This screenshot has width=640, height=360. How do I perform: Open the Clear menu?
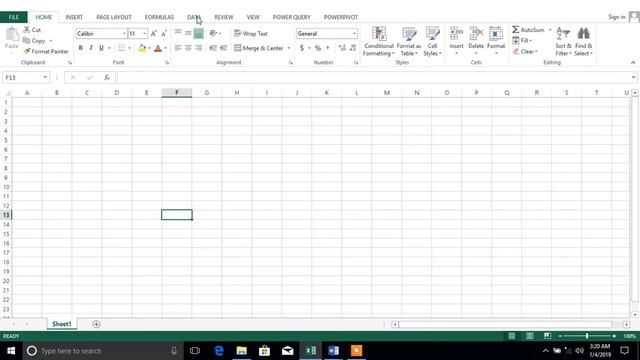coord(525,51)
